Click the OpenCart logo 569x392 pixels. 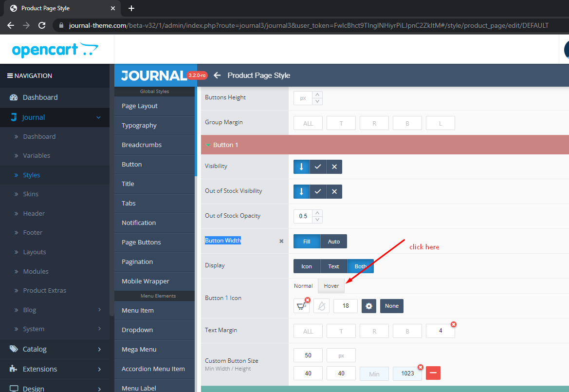[x=55, y=50]
